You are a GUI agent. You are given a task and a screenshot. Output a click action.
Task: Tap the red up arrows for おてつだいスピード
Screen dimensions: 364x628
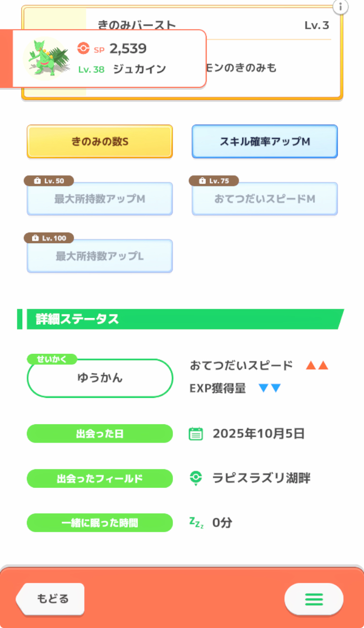[317, 366]
